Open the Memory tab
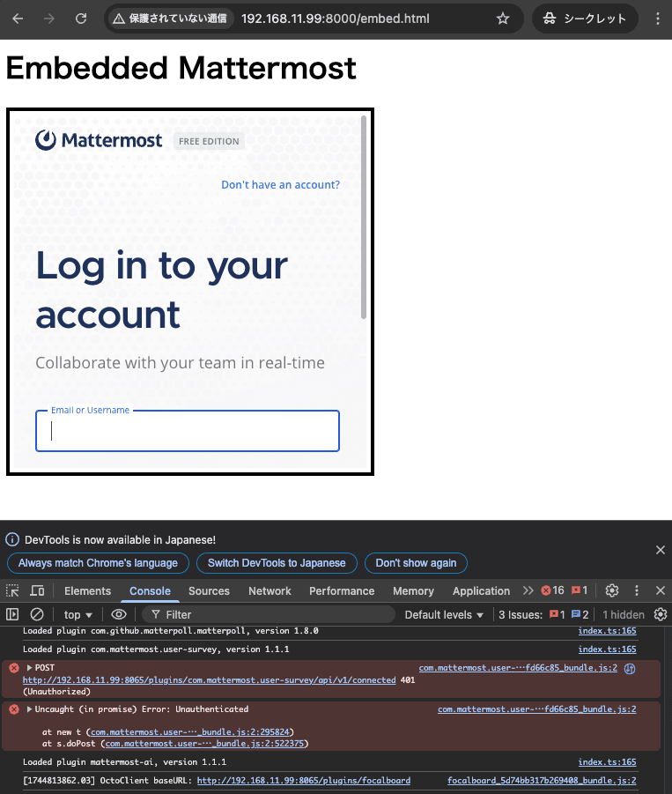The height and width of the screenshot is (794, 672). tap(413, 591)
